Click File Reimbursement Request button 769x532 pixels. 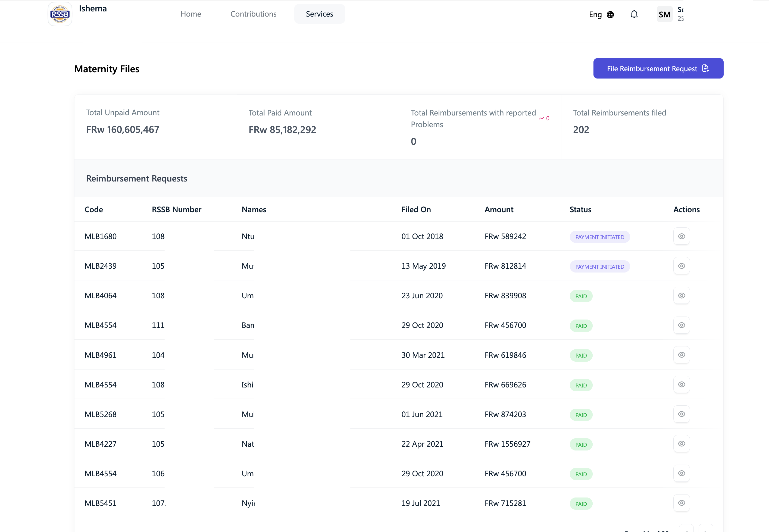tap(658, 69)
